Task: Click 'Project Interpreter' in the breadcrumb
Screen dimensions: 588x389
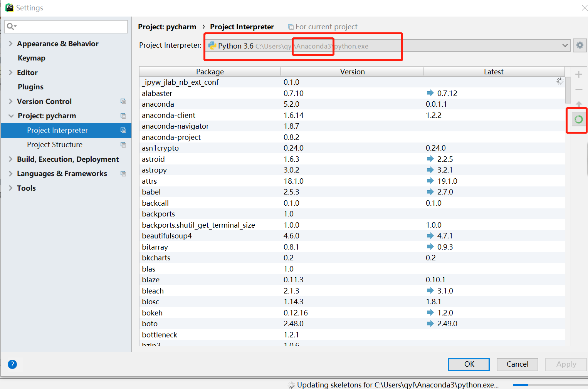Action: [x=242, y=27]
